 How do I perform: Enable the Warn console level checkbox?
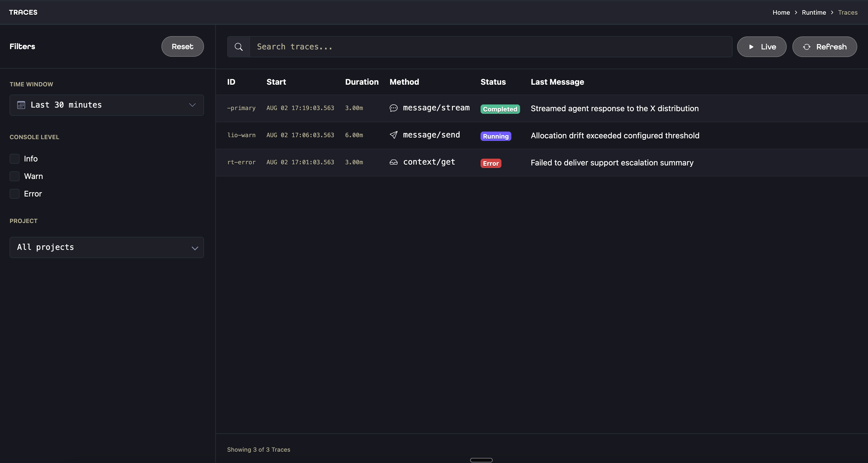[x=14, y=176]
